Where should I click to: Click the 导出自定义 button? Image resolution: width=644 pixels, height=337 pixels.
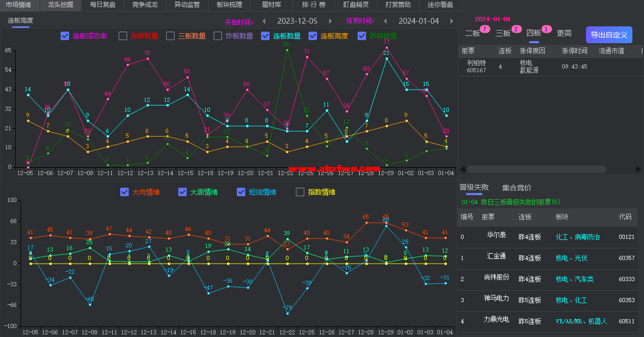pyautogui.click(x=609, y=35)
